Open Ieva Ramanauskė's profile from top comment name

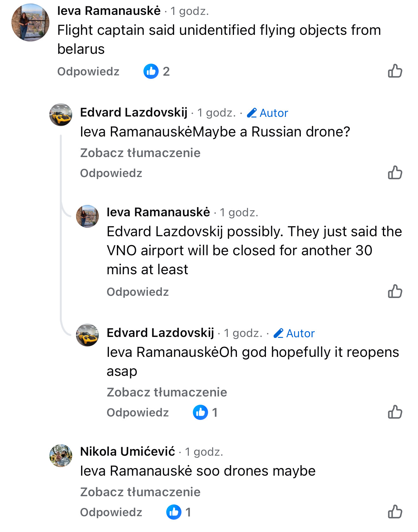click(x=109, y=11)
